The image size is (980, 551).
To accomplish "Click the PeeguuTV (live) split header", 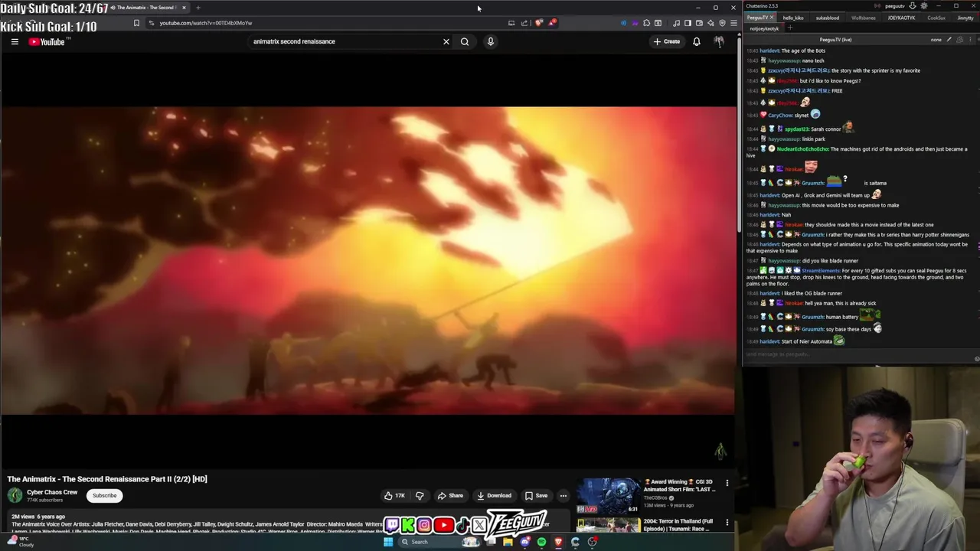I will coord(835,40).
